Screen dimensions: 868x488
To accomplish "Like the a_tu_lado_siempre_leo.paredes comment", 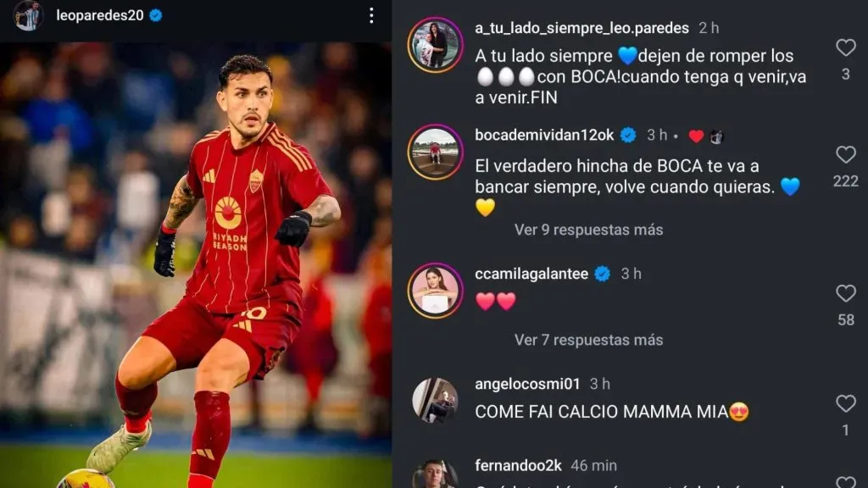I will [x=846, y=47].
